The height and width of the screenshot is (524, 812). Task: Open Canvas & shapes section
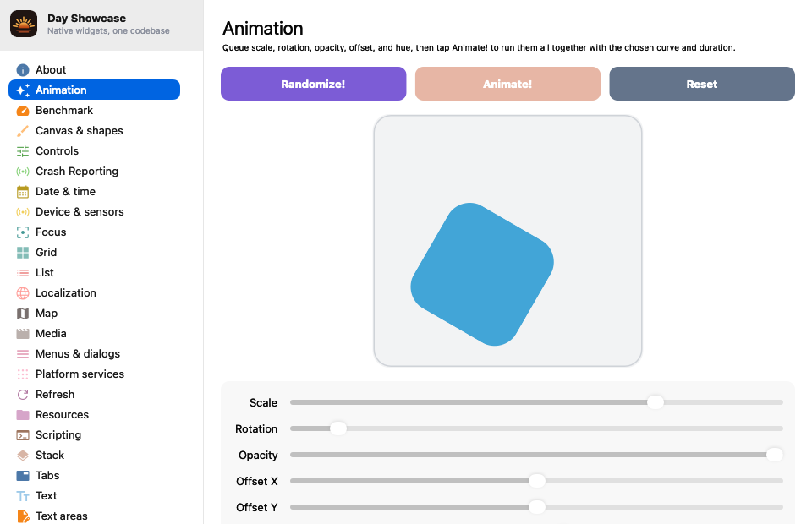pyautogui.click(x=94, y=131)
